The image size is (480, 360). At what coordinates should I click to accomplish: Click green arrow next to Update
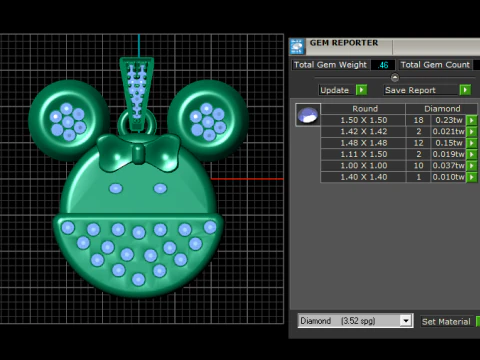(x=361, y=90)
